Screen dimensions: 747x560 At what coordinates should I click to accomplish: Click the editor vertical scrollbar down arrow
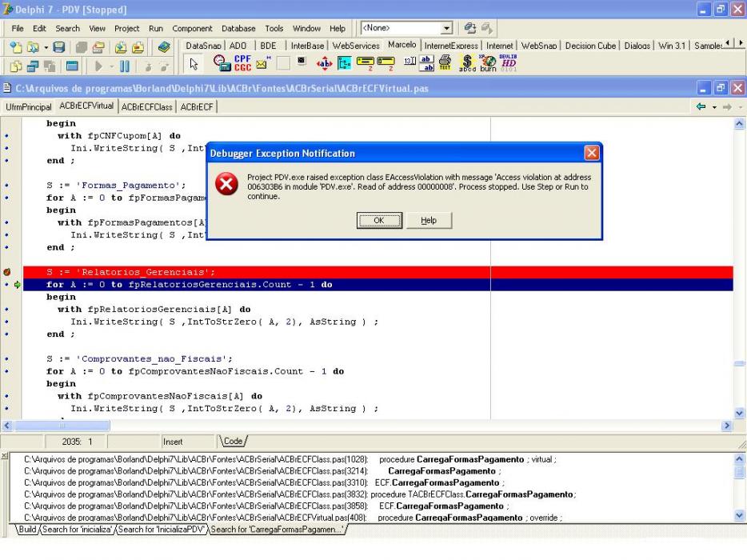(x=739, y=414)
